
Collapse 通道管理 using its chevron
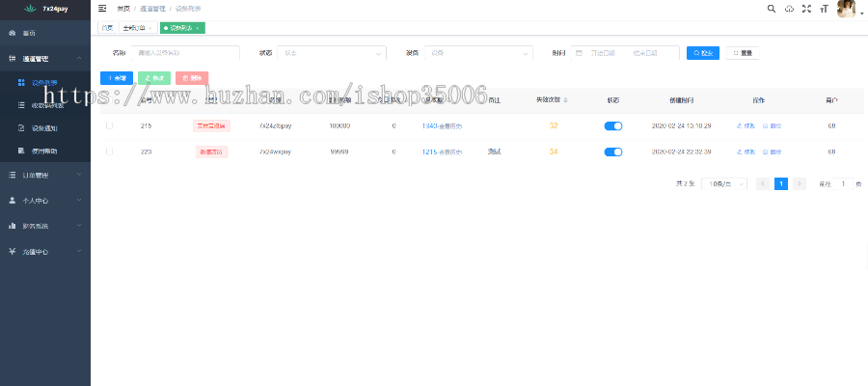pos(79,59)
